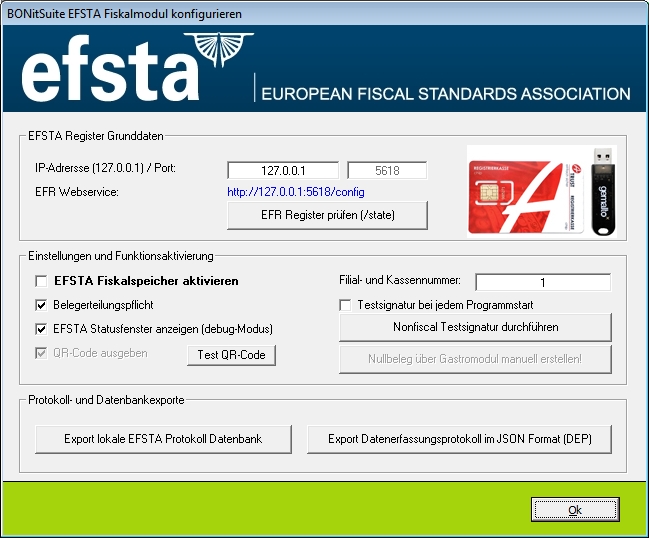Edit the Filial- und Kassennummer field
The image size is (649, 538).
543,282
